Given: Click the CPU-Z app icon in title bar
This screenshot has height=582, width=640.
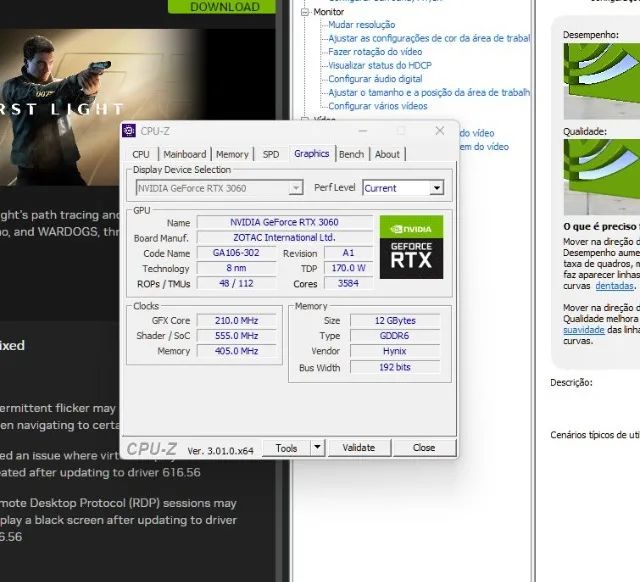Looking at the screenshot, I should click(x=129, y=131).
